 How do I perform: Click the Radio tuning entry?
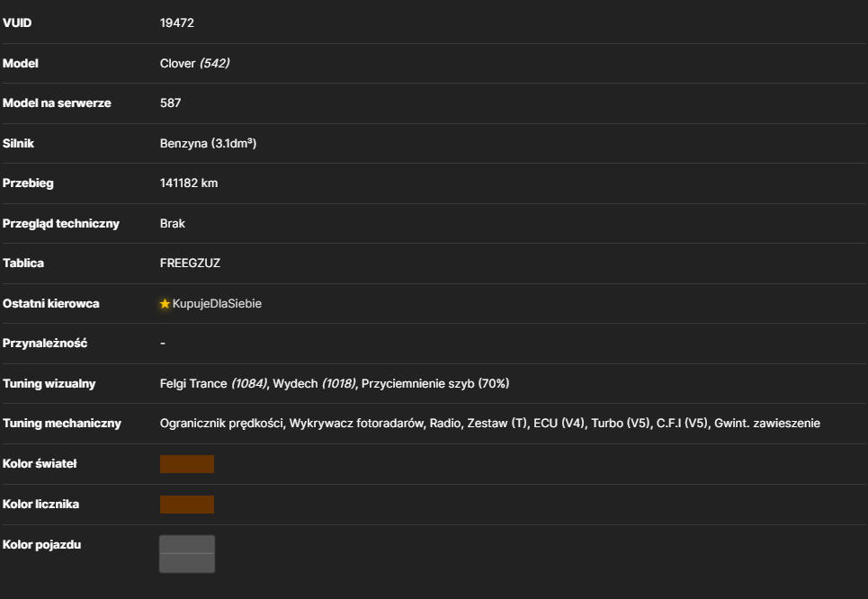pos(445,424)
